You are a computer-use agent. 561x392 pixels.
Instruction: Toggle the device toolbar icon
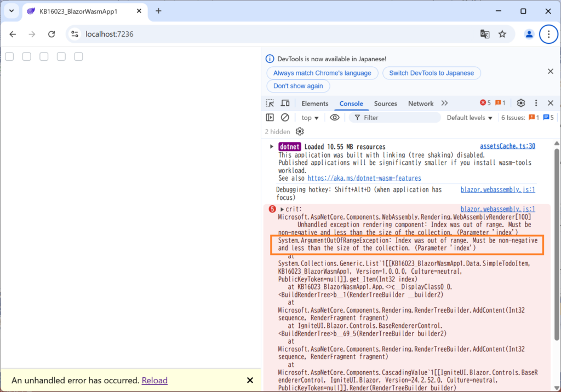pos(285,103)
